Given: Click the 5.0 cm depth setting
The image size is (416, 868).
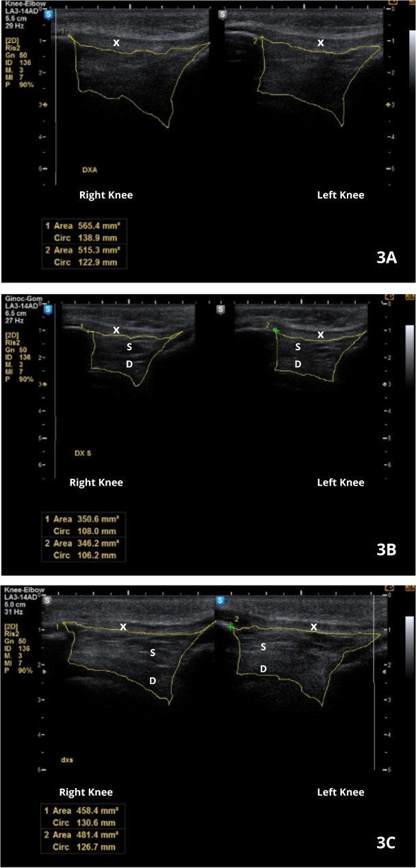Looking at the screenshot, I should [14, 604].
